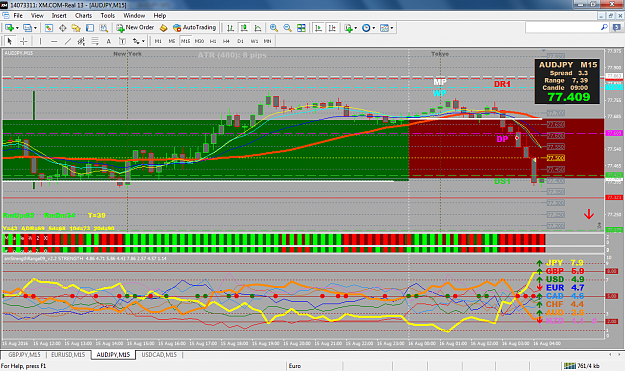Show the Navigator panel
The image size is (625, 371).
point(76,27)
